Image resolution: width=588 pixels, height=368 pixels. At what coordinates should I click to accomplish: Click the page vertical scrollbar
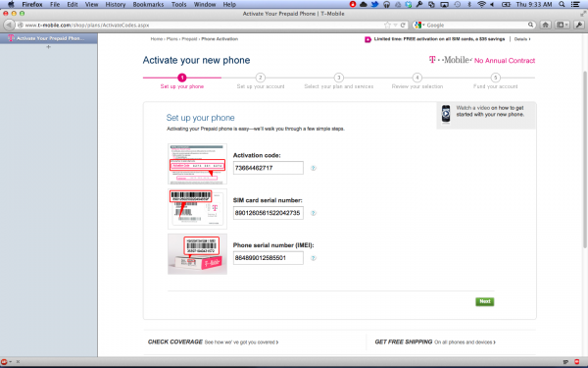pos(585,160)
